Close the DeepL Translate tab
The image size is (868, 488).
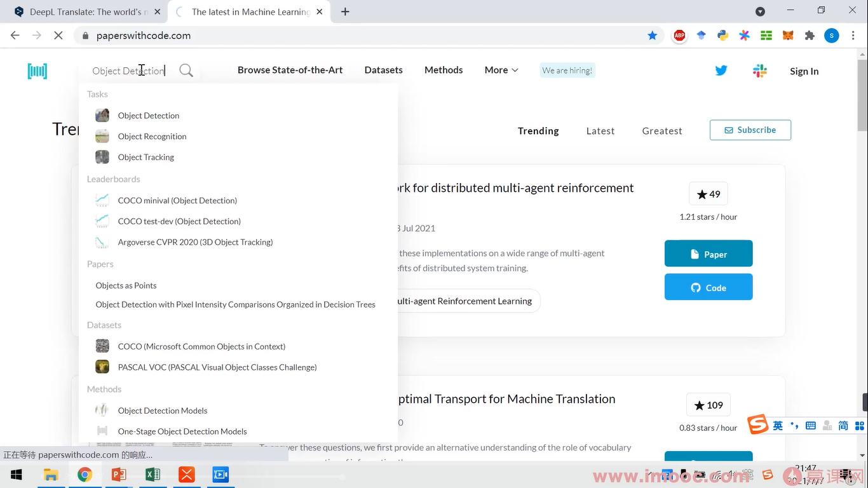point(158,11)
